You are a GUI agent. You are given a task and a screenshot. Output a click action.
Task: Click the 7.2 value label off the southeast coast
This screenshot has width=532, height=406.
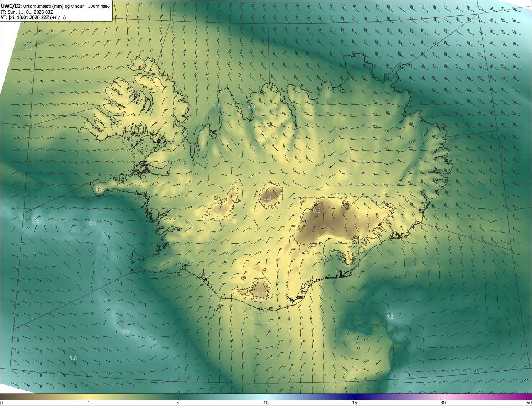[390, 317]
